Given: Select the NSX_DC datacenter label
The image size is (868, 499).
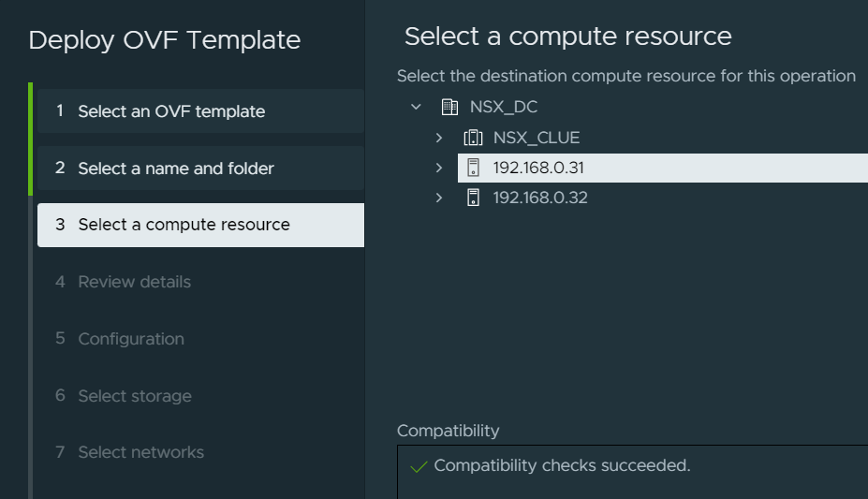Looking at the screenshot, I should pos(504,107).
